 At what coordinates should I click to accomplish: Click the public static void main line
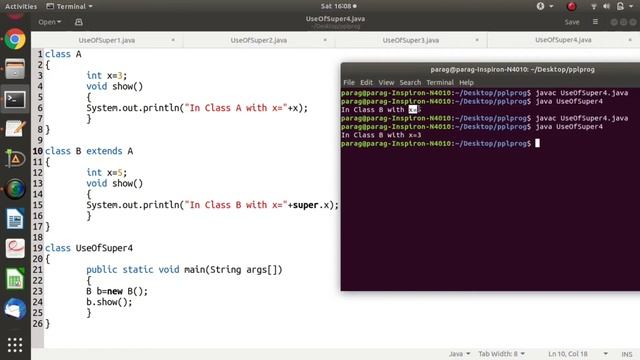tap(184, 270)
